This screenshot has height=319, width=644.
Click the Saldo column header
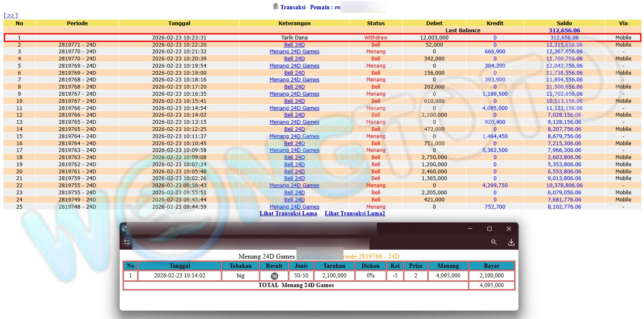564,23
